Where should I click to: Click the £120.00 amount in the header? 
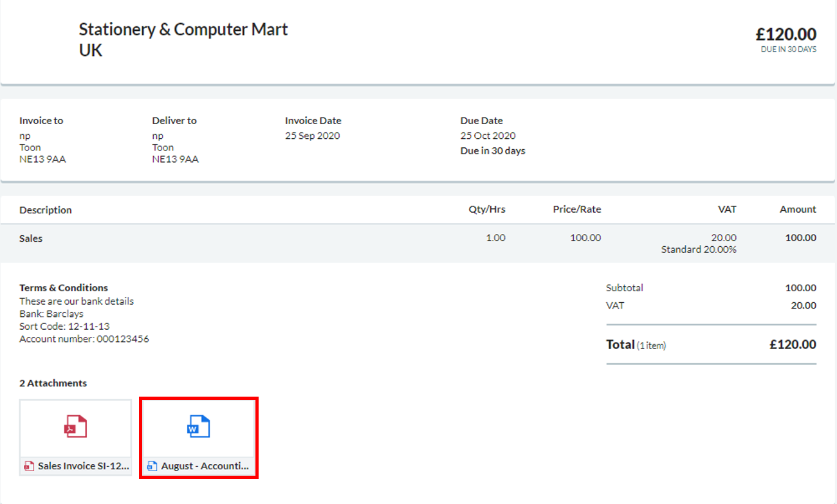point(786,34)
